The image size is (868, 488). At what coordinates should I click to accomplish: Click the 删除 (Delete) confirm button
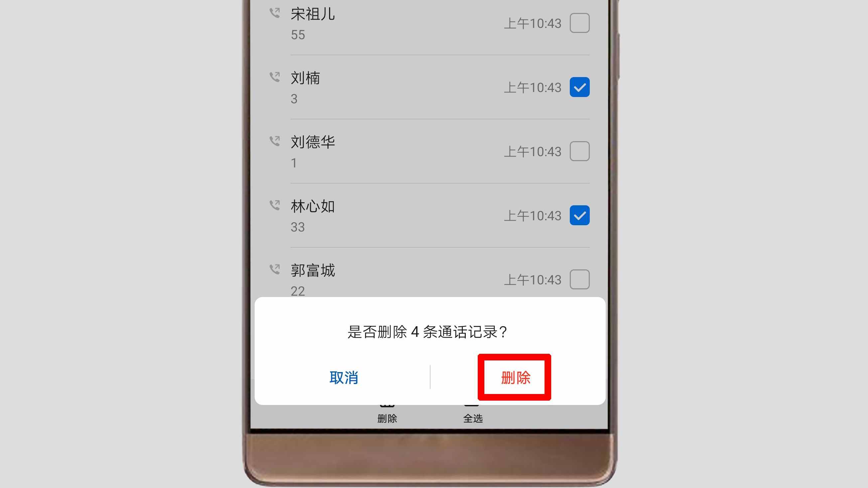pos(514,377)
